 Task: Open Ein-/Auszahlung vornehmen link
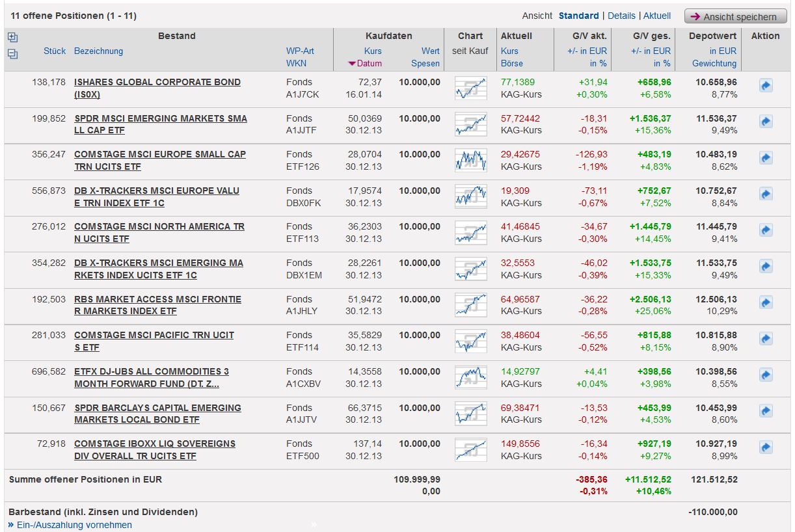coord(74,525)
